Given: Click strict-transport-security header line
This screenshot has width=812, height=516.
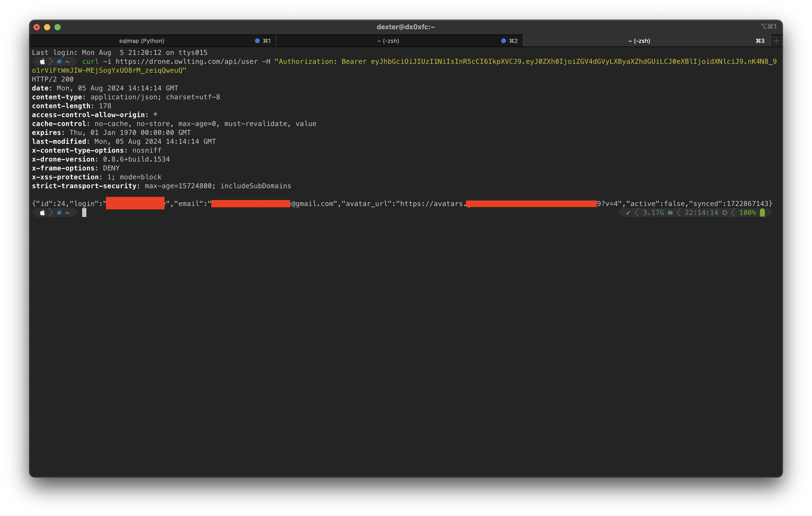Looking at the screenshot, I should pyautogui.click(x=161, y=186).
